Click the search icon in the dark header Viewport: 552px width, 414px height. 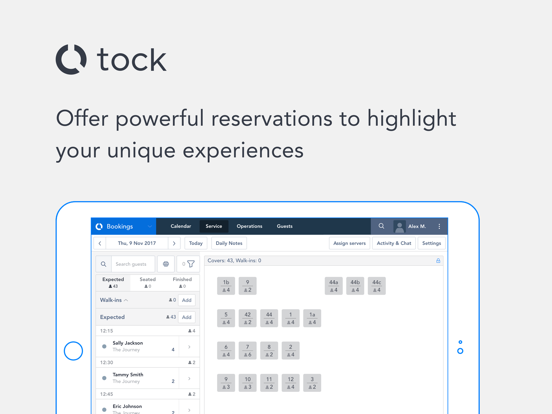pyautogui.click(x=381, y=226)
